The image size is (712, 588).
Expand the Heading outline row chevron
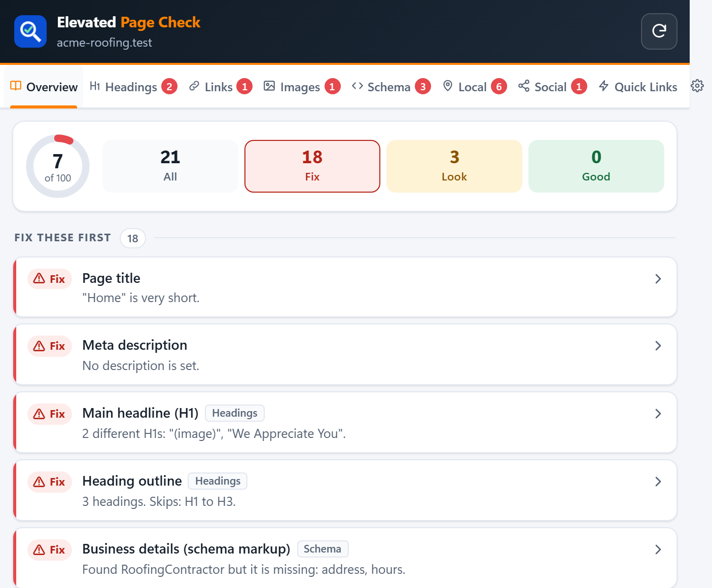pos(658,482)
